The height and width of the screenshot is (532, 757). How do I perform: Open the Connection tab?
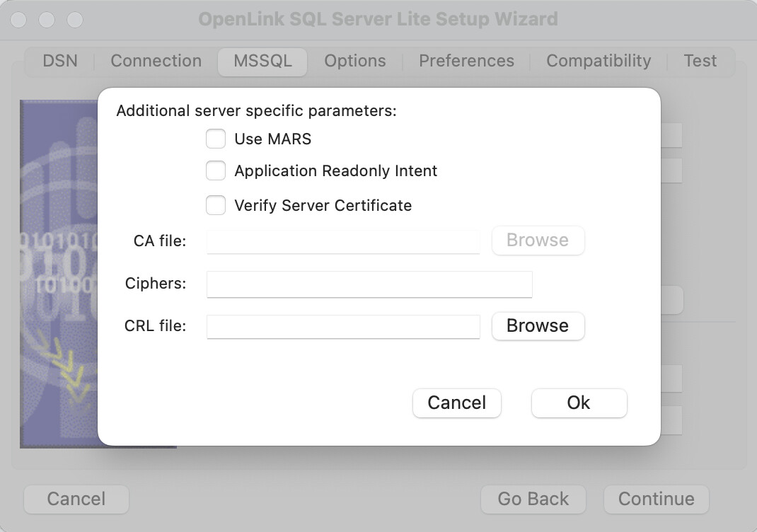pos(156,61)
